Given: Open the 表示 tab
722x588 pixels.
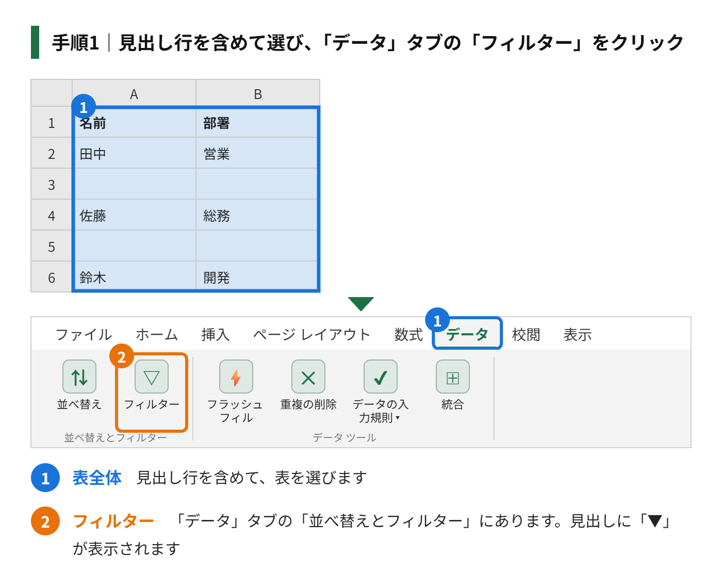Looking at the screenshot, I should coord(578,335).
